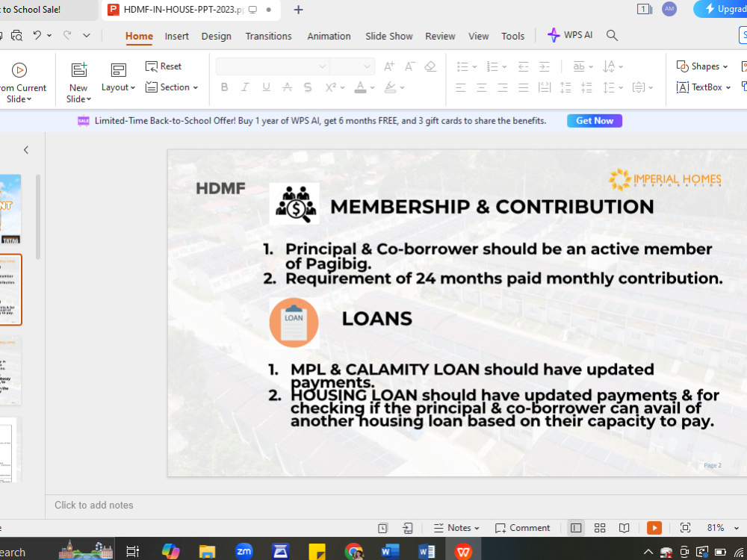
Task: Open the bullets list dropdown arrow
Action: (474, 66)
